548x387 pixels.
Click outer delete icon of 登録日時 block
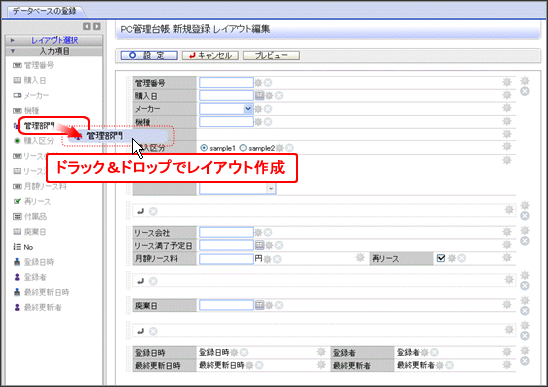coord(525,361)
